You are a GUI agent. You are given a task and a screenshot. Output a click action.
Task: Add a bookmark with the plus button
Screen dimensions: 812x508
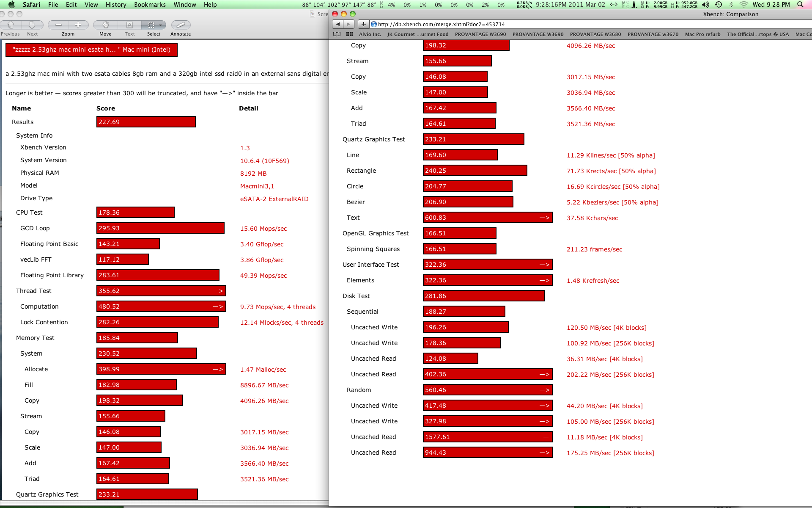point(363,24)
